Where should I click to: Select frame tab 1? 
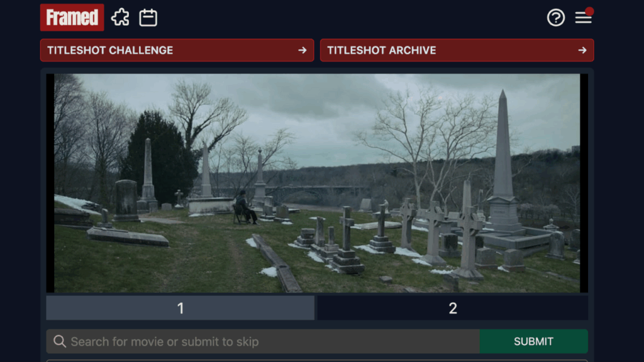pos(180,308)
